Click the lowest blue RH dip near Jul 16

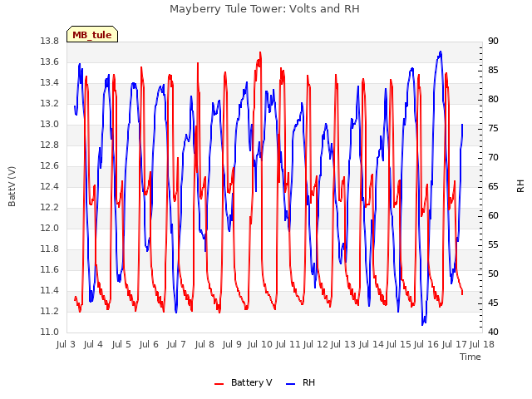coord(423,324)
